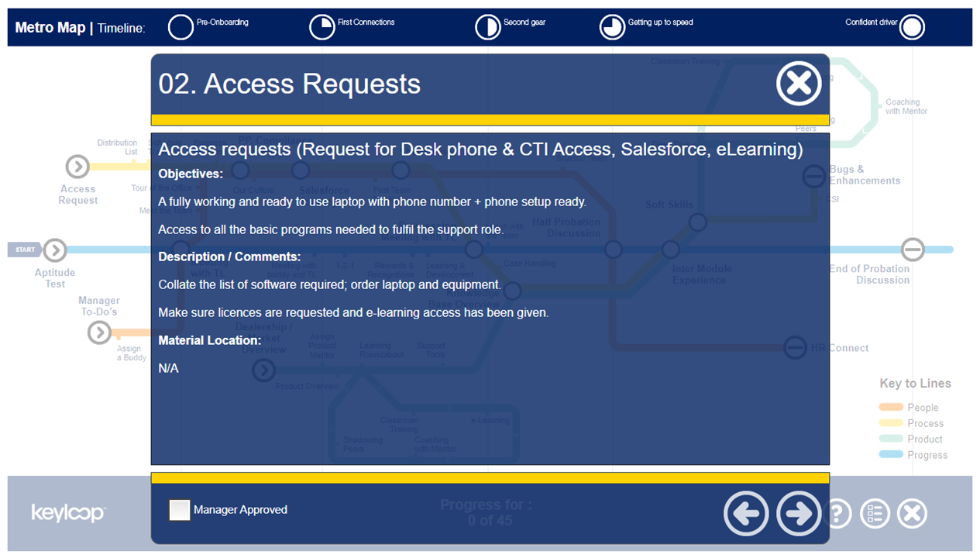Click the Distribution List label
Screen dimensions: 980x558
pos(117,147)
